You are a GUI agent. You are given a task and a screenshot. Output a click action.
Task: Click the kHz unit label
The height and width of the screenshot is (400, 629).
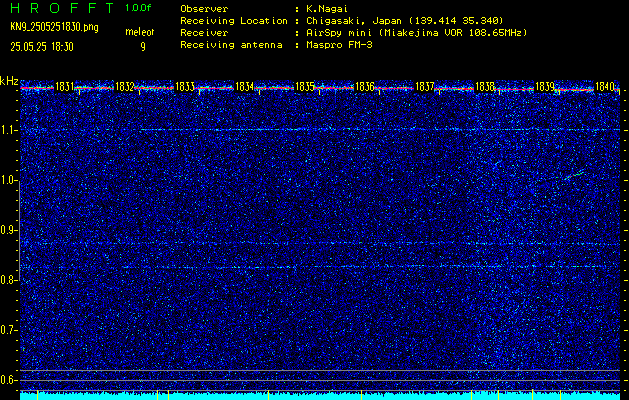(x=9, y=81)
